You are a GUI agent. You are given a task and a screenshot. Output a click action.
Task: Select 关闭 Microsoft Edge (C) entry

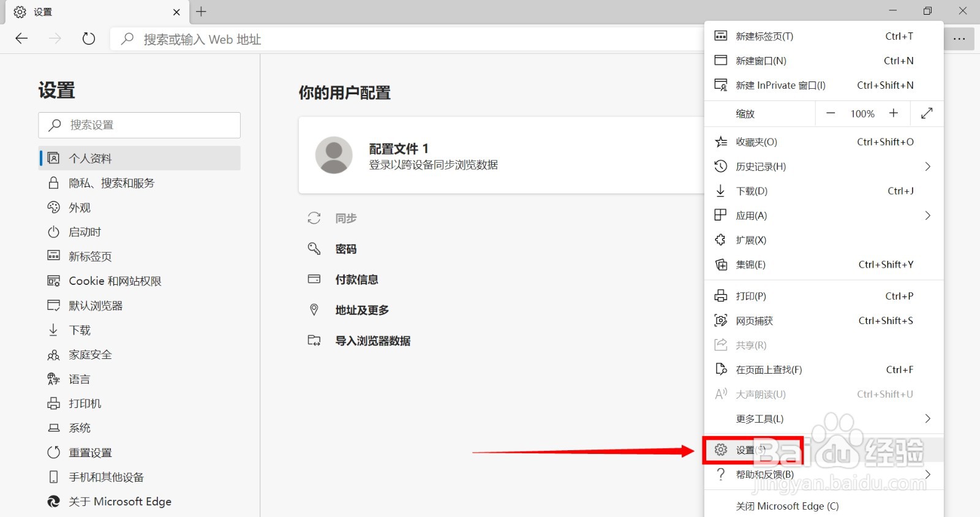(824, 506)
